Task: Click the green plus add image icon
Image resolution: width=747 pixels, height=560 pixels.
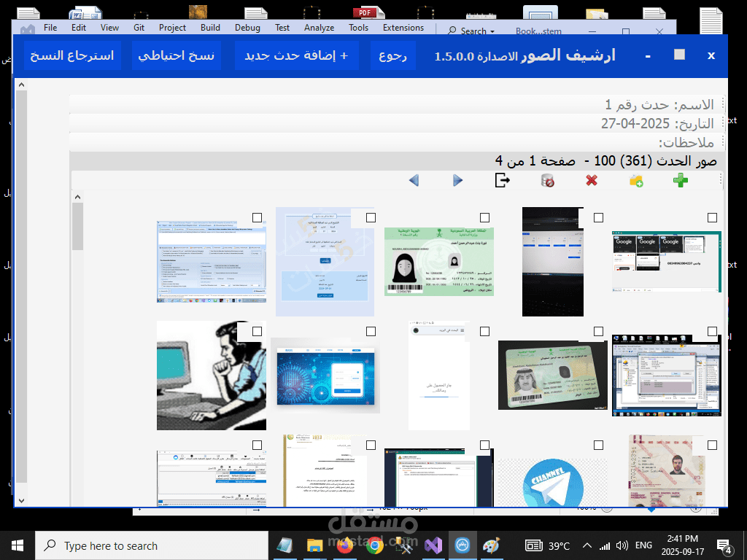Action: (x=681, y=181)
